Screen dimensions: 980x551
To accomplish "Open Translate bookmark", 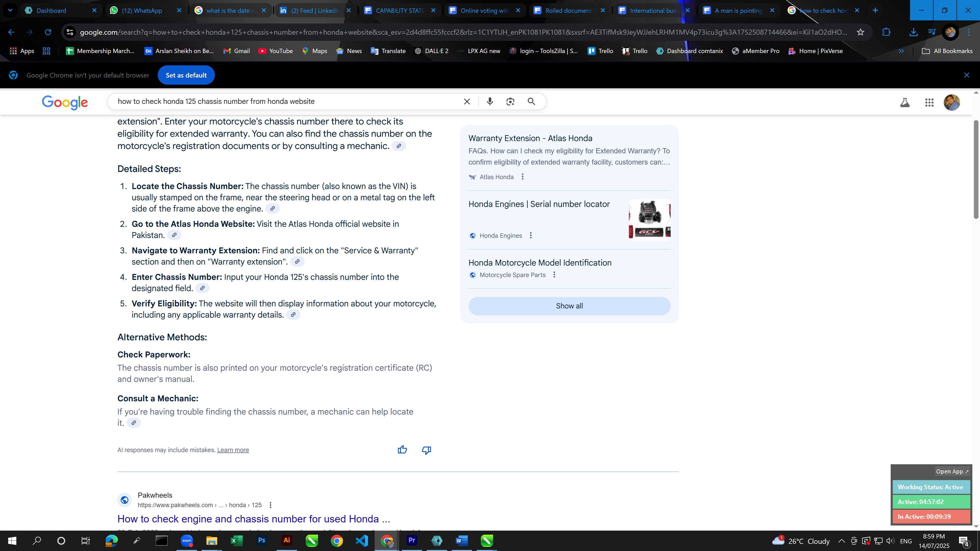I will coord(388,51).
